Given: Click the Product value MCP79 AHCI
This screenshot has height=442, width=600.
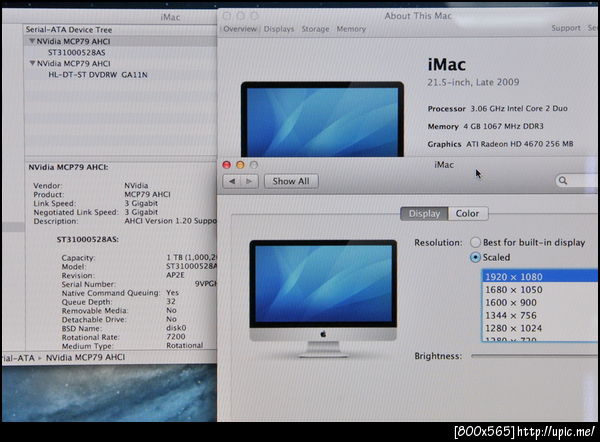Looking at the screenshot, I should point(147,194).
